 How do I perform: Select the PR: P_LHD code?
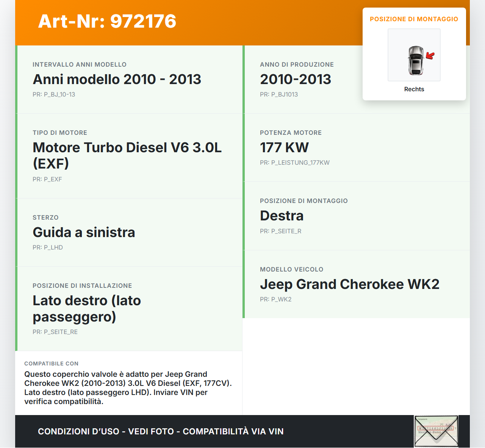[48, 247]
